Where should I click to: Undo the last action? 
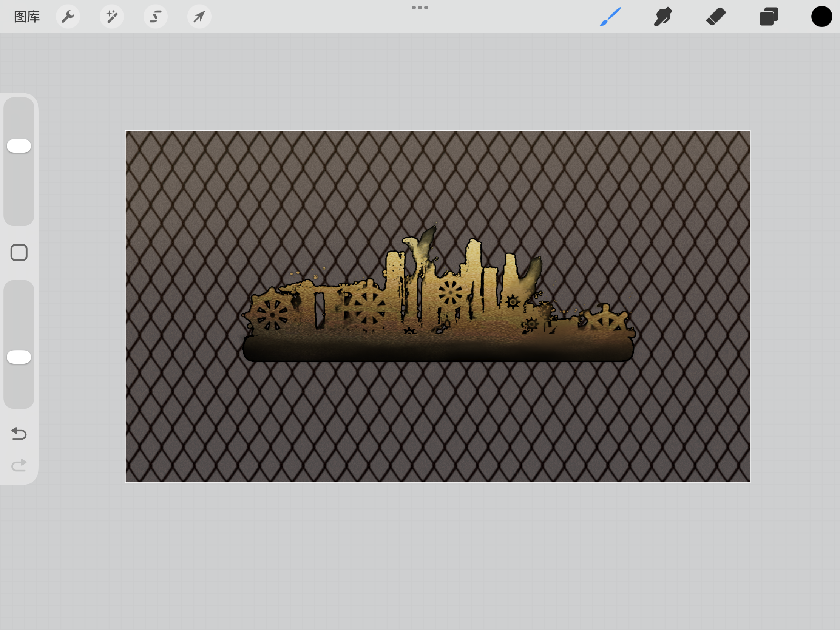click(19, 433)
